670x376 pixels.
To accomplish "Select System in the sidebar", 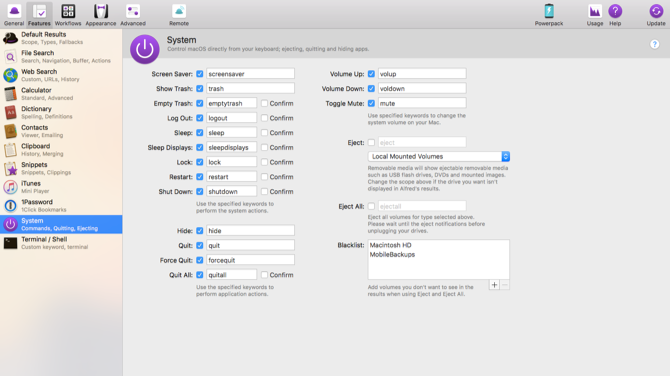I will [61, 224].
